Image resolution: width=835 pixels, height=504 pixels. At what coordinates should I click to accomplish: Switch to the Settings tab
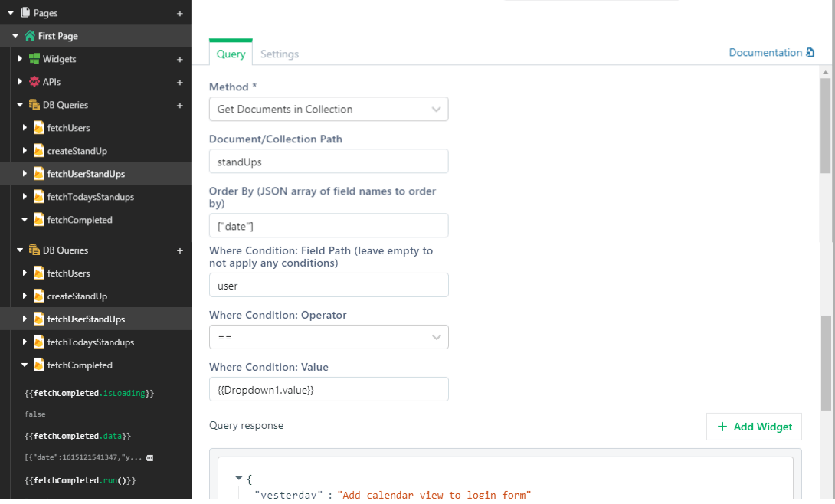[280, 54]
